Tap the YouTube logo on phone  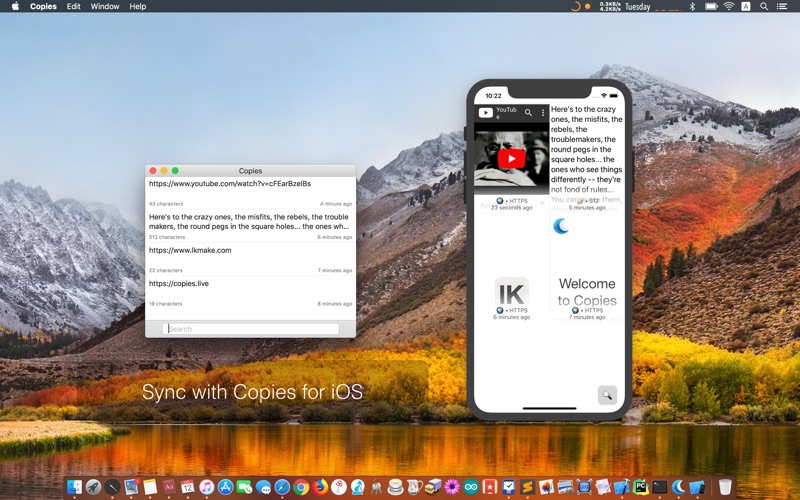[x=485, y=113]
